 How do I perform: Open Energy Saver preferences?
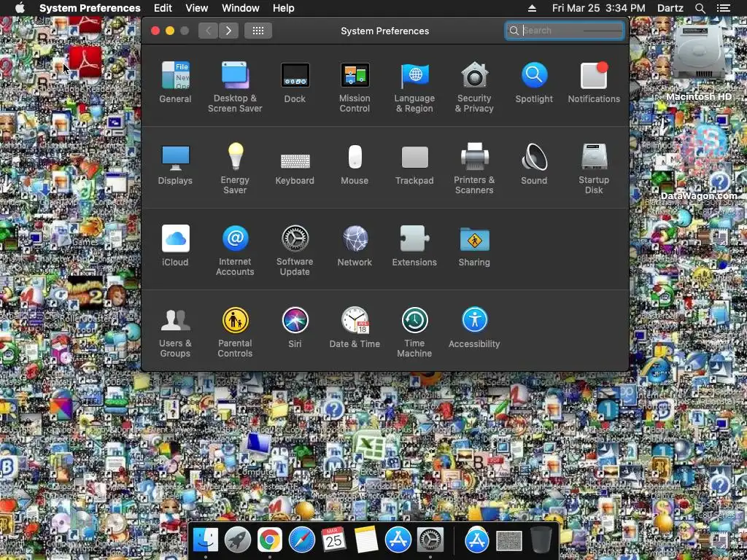pos(235,168)
